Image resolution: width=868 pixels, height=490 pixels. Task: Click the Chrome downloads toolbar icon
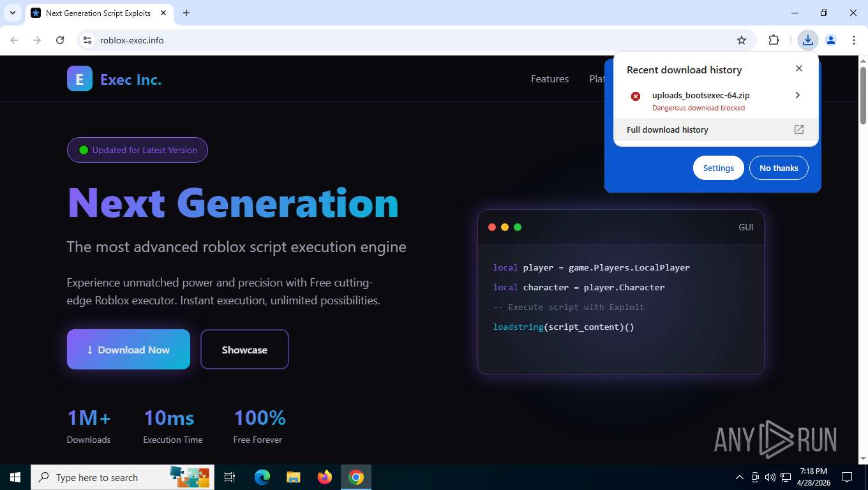pyautogui.click(x=808, y=40)
